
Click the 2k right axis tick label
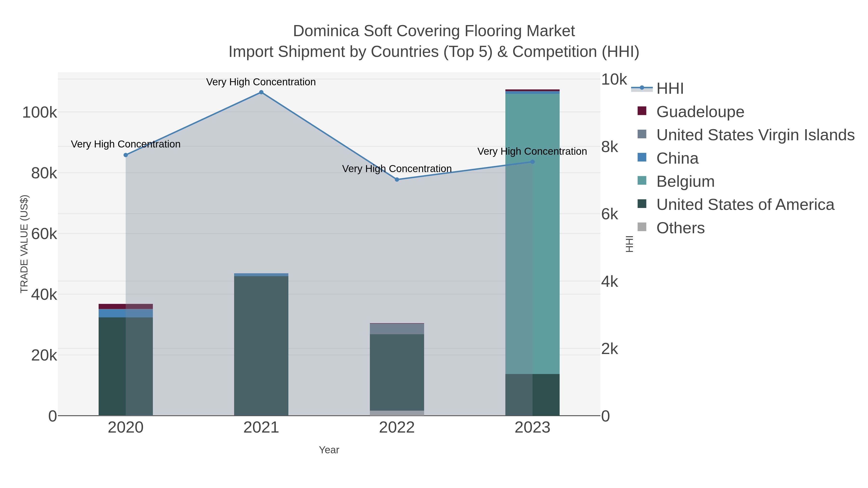(x=610, y=349)
